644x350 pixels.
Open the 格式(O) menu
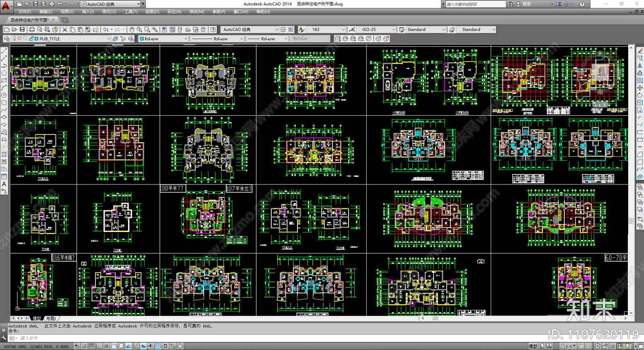click(x=109, y=12)
